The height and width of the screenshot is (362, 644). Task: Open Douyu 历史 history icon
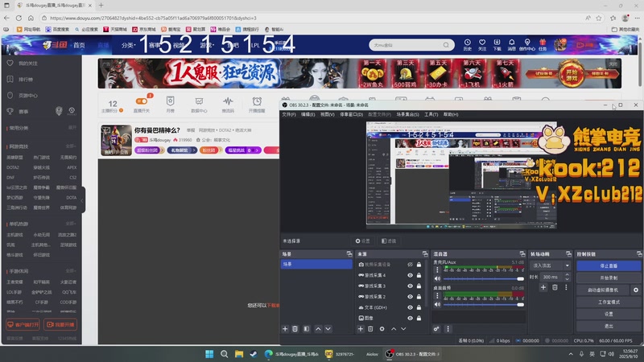[x=468, y=45]
